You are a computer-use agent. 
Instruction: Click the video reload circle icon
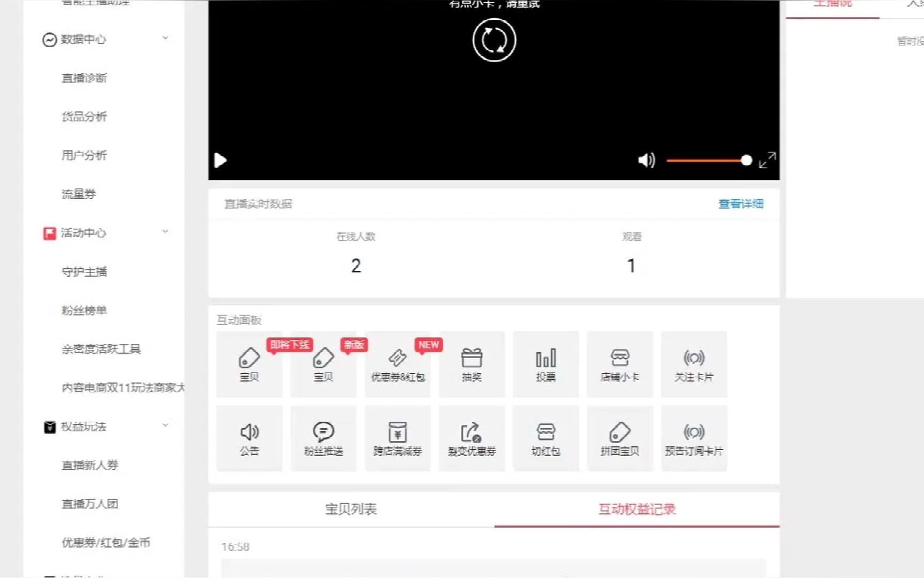point(494,40)
